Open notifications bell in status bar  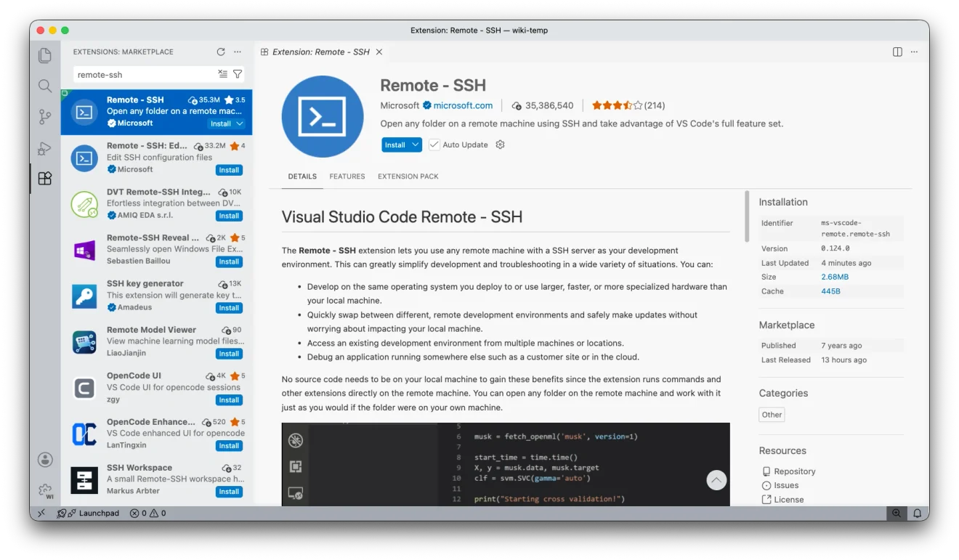(x=916, y=513)
